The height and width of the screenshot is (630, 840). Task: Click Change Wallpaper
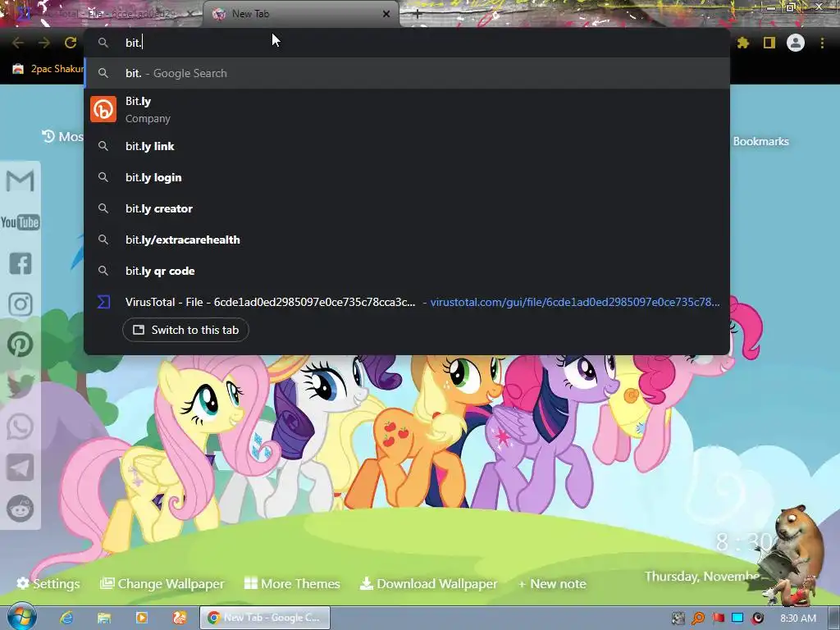[x=162, y=583]
